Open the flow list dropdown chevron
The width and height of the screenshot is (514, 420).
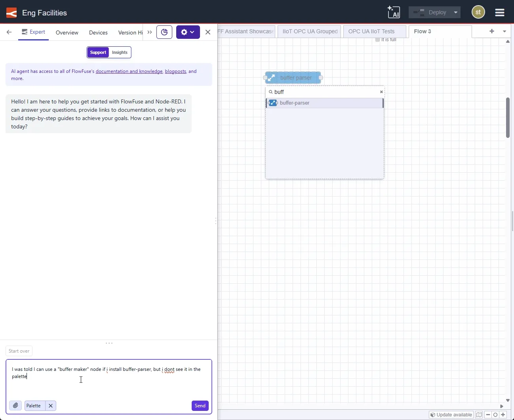(x=505, y=31)
